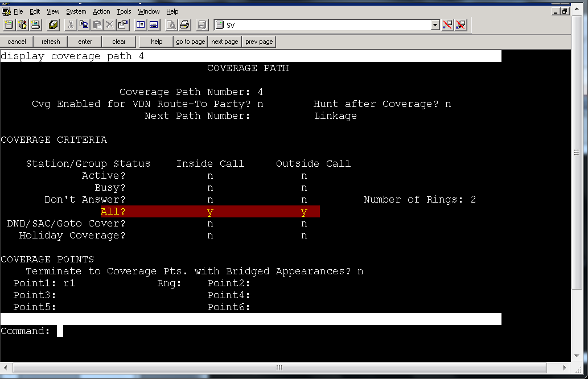Open the SV system dropdown arrow
Image resolution: width=588 pixels, height=379 pixels.
435,25
